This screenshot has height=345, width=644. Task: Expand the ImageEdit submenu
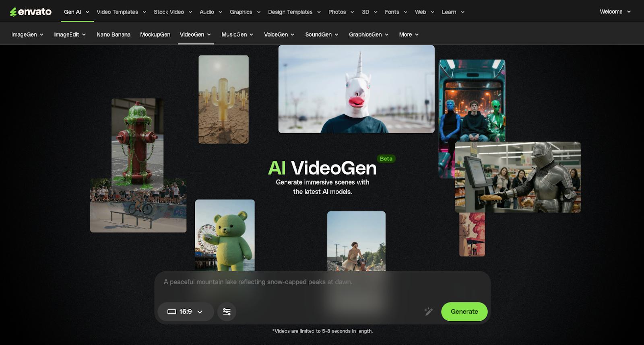70,35
